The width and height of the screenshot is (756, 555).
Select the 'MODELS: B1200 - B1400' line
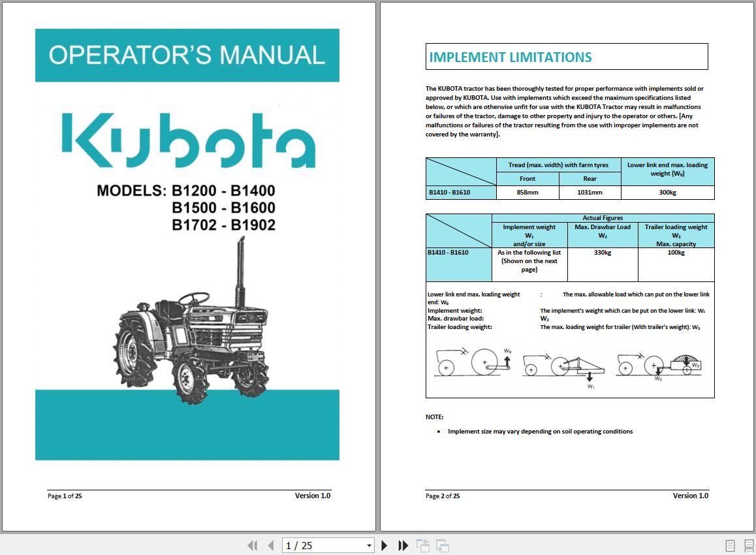[x=186, y=191]
